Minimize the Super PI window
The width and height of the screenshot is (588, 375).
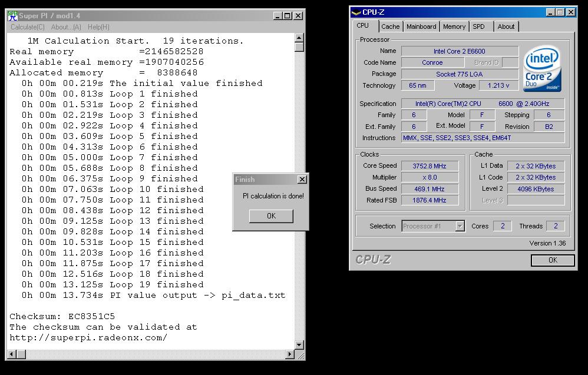(278, 16)
